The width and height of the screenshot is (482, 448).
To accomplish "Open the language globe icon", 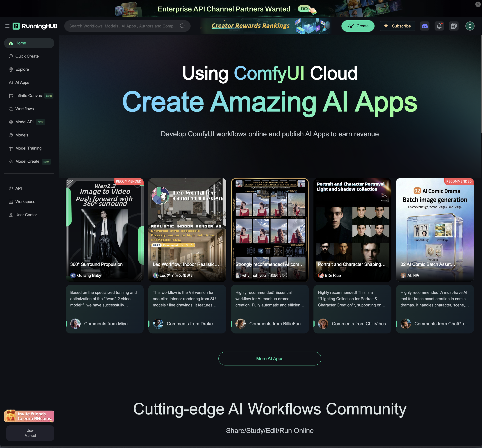I will pos(453,26).
